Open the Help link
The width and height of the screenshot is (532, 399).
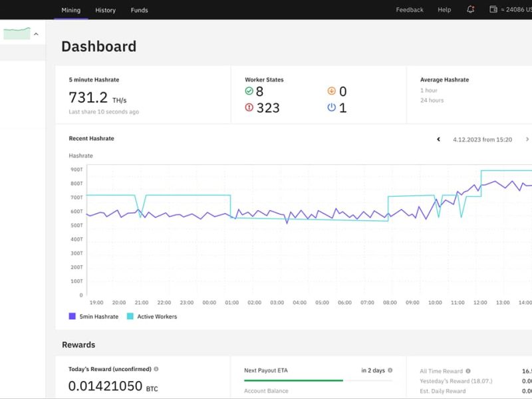tap(444, 10)
